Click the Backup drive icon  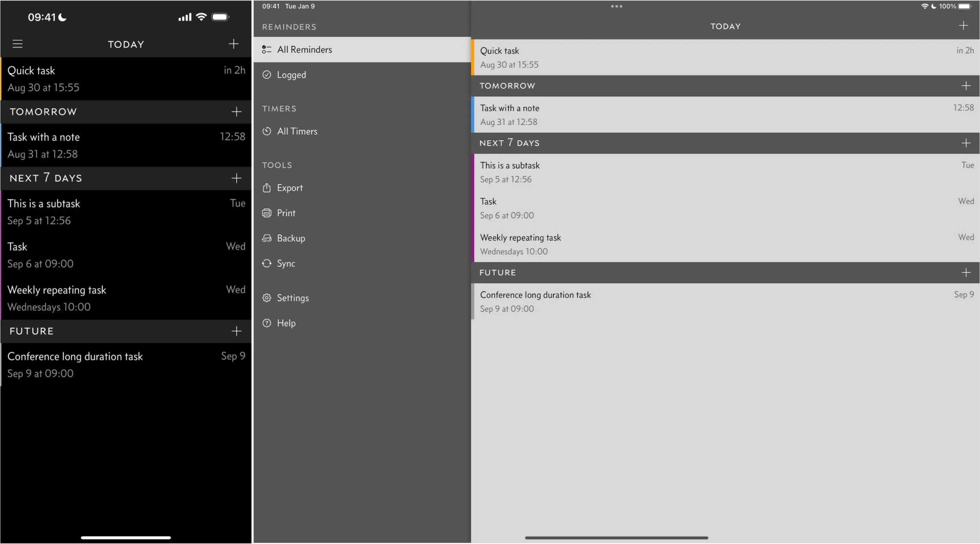tap(267, 238)
